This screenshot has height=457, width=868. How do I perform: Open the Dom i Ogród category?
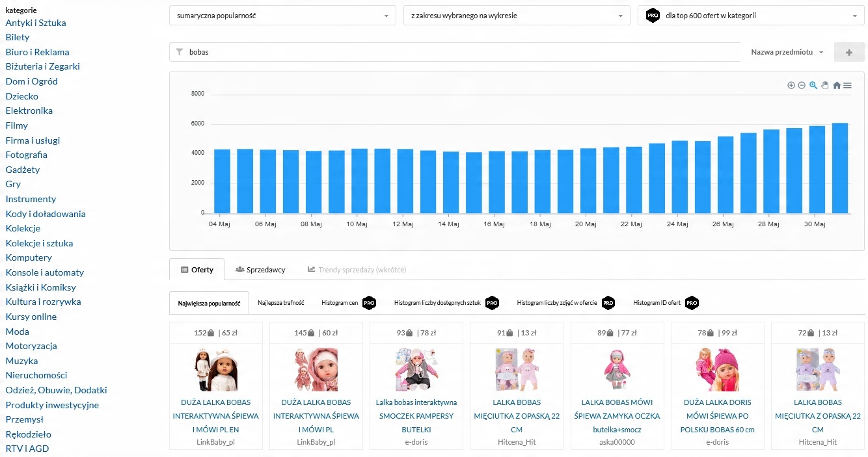tap(32, 81)
